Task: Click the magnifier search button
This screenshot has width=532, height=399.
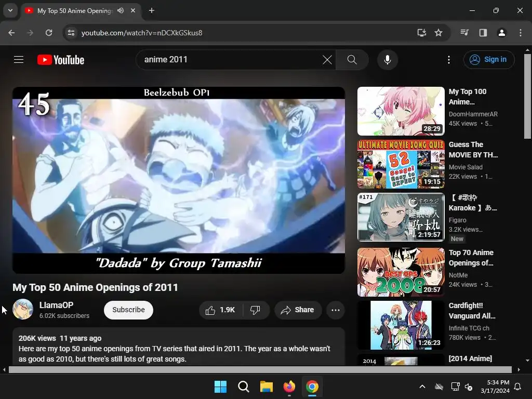Action: (352, 60)
